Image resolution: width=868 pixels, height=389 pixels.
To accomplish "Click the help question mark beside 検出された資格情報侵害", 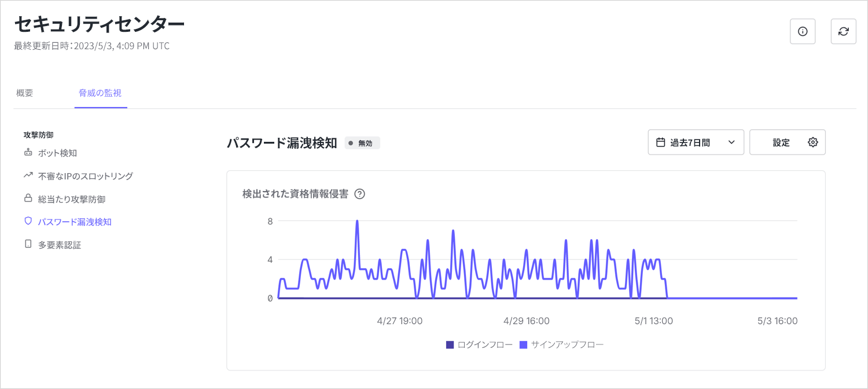I will (x=359, y=194).
